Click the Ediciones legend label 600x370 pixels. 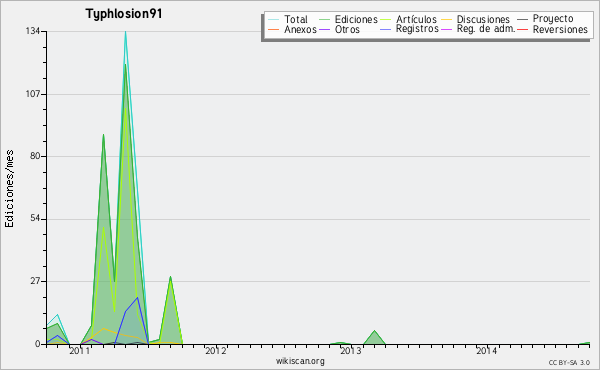[x=356, y=19]
